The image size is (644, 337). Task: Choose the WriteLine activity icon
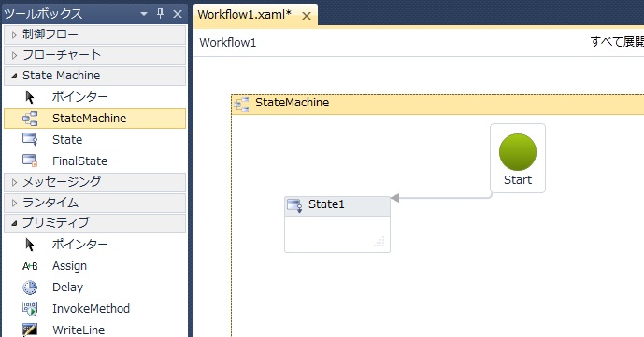(x=30, y=330)
